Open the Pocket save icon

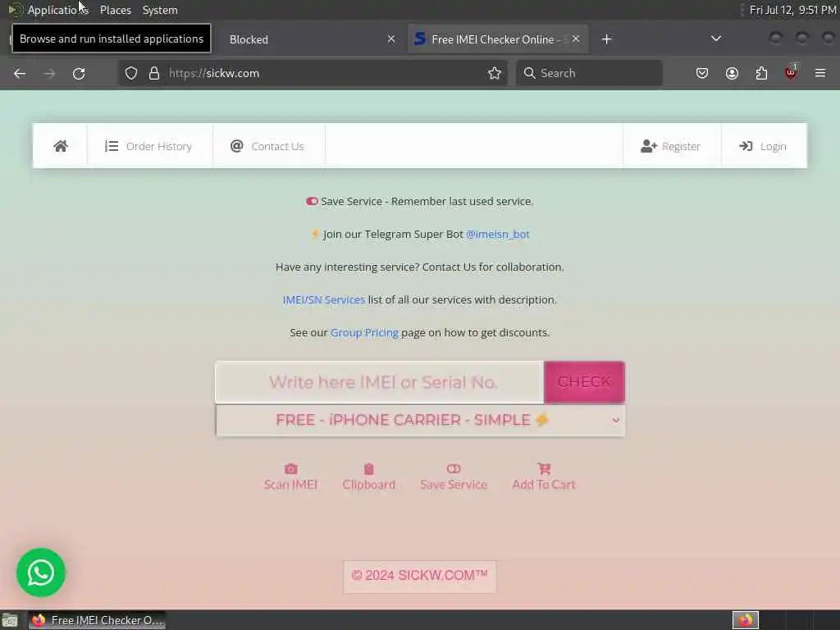702,73
